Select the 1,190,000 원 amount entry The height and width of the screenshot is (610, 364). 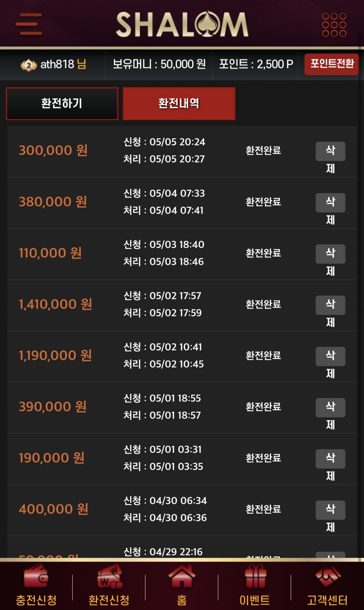point(55,355)
